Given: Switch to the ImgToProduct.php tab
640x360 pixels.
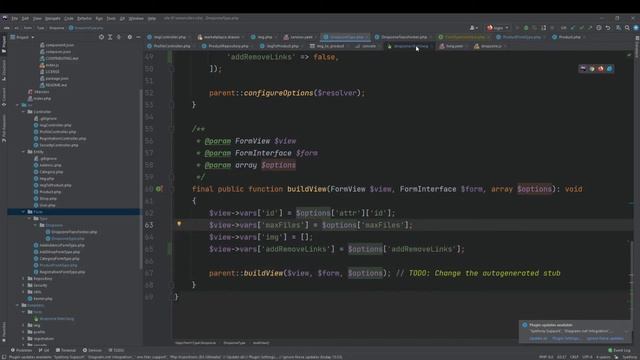Looking at the screenshot, I should point(280,46).
